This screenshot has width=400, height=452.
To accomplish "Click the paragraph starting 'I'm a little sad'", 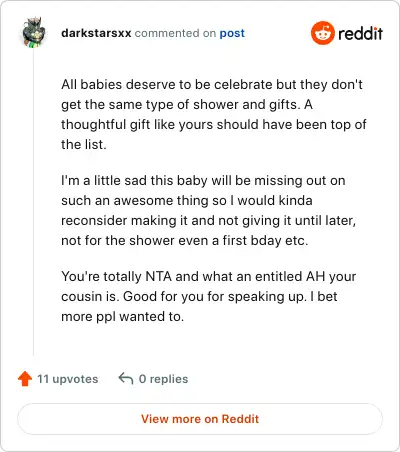I will (208, 210).
